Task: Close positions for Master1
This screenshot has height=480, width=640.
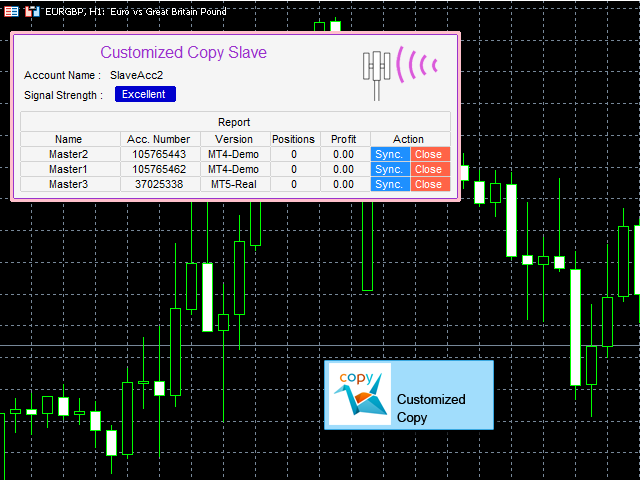Action: [x=430, y=169]
